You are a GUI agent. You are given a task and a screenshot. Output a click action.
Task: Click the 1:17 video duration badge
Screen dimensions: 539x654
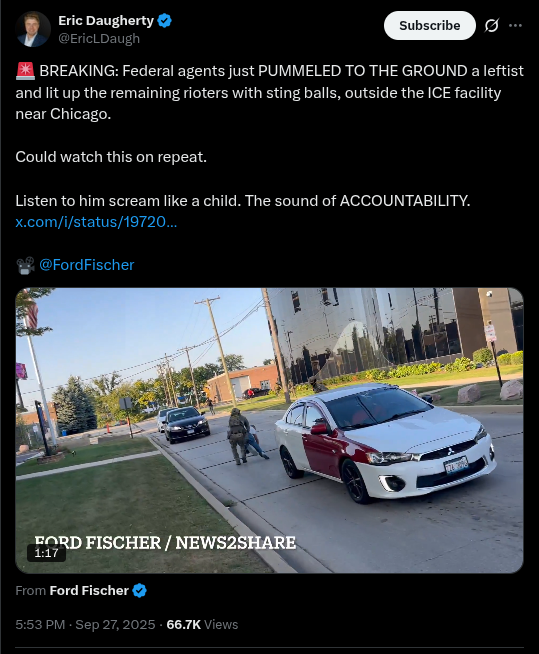tap(46, 553)
